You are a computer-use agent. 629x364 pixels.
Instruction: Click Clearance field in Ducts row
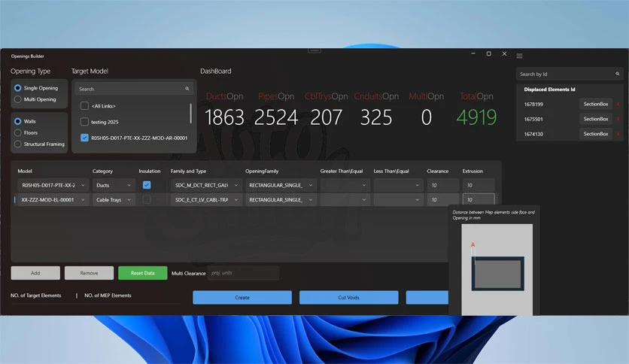(x=443, y=185)
